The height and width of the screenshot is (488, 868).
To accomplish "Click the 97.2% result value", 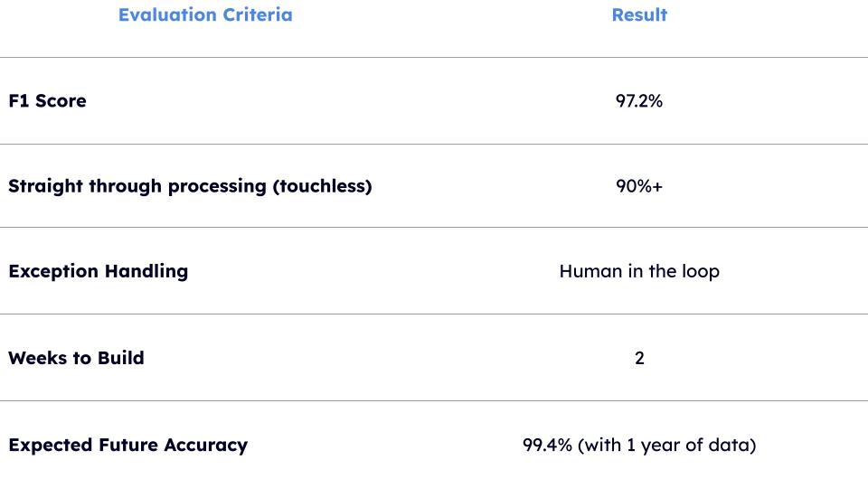I will click(x=639, y=101).
